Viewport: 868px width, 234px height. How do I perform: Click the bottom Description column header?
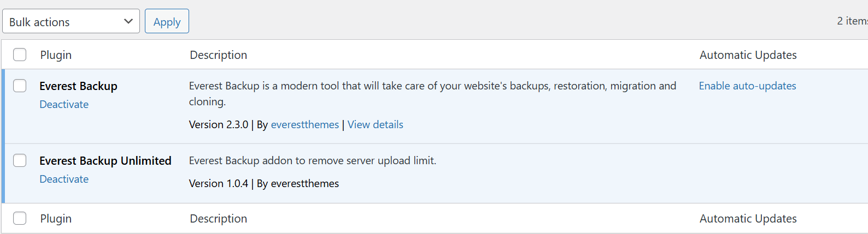coord(219,218)
